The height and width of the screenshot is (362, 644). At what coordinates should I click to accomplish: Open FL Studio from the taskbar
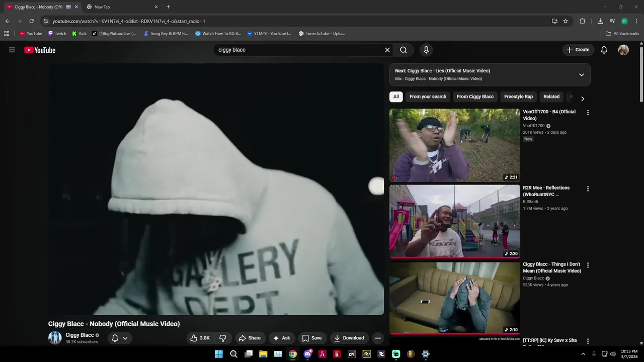tap(411, 354)
